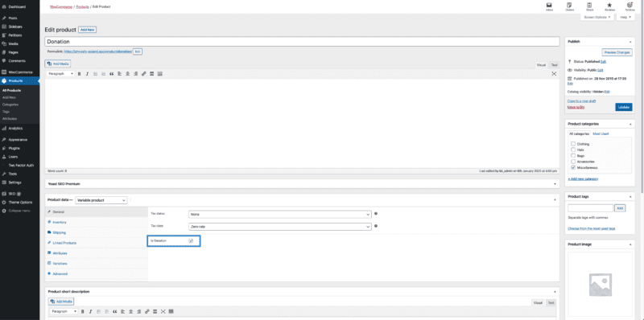Click Add Media above main editor
The width and height of the screenshot is (644, 320).
point(58,64)
